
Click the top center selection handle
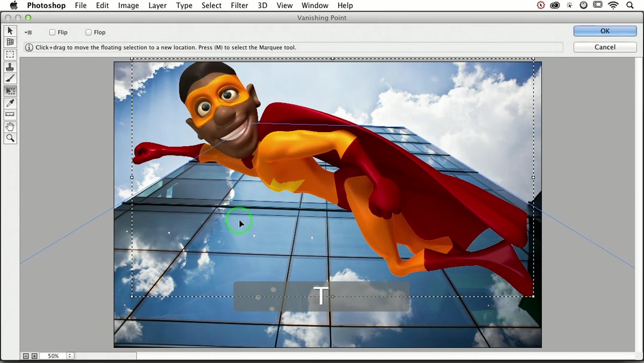point(332,58)
